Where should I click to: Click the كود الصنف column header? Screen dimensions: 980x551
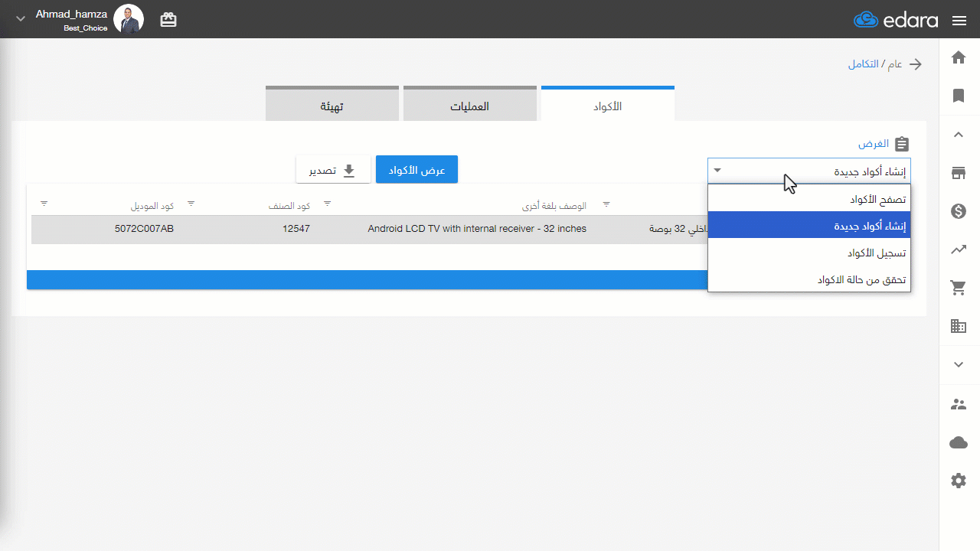289,206
